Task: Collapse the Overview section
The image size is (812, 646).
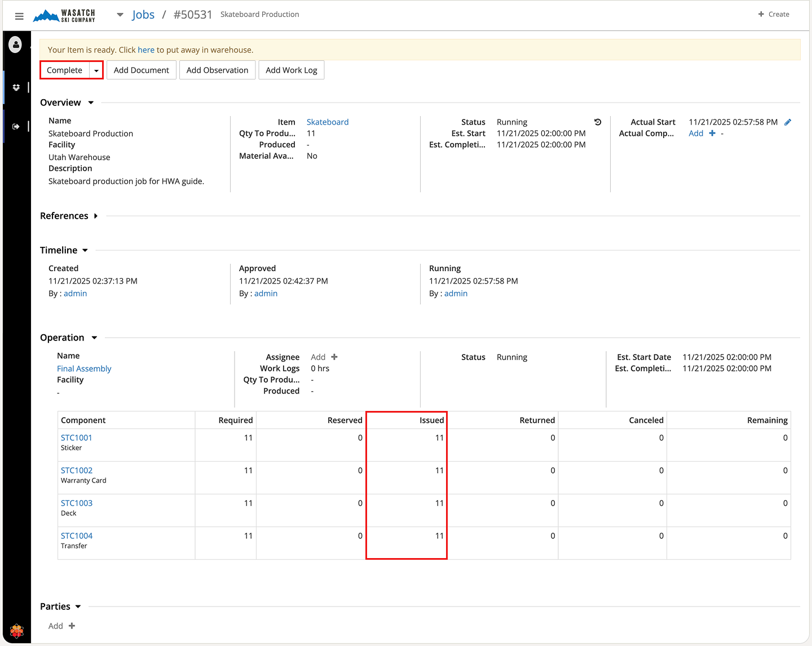Action: coord(91,103)
